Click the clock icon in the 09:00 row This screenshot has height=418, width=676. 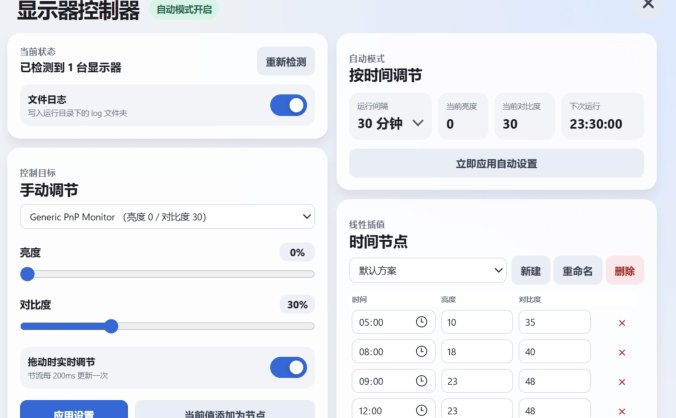click(421, 381)
